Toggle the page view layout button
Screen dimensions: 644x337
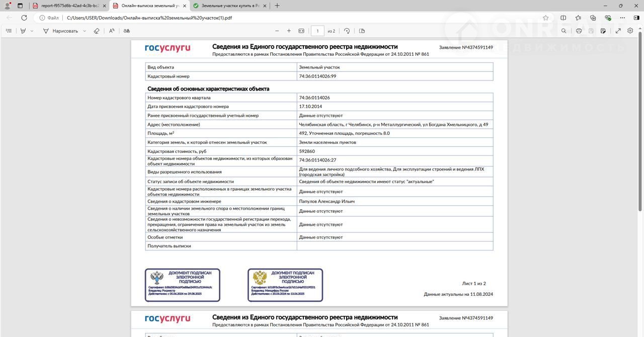point(362,31)
